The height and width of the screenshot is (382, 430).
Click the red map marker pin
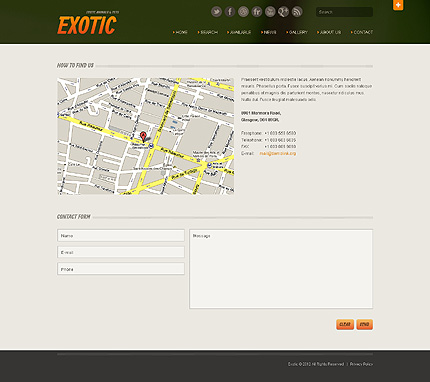pos(143,137)
